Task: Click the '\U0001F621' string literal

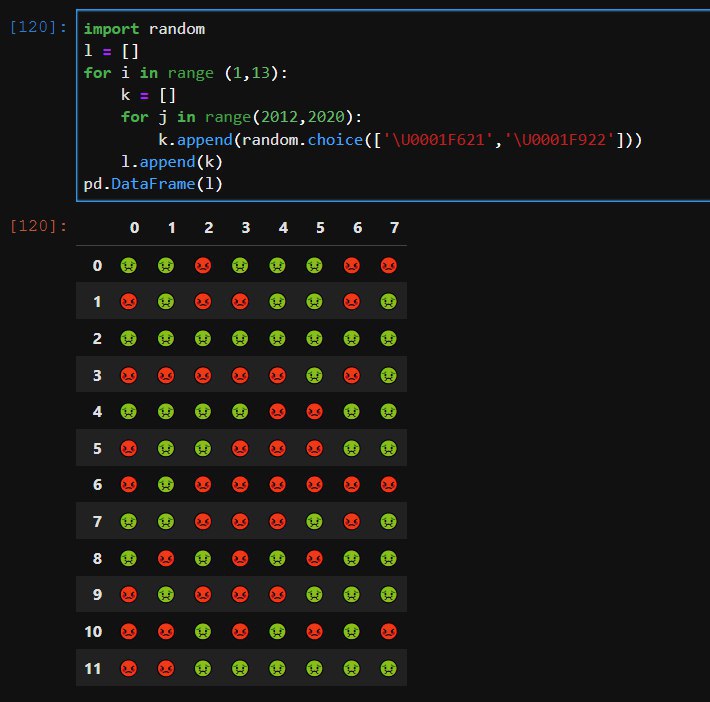Action: (x=439, y=140)
